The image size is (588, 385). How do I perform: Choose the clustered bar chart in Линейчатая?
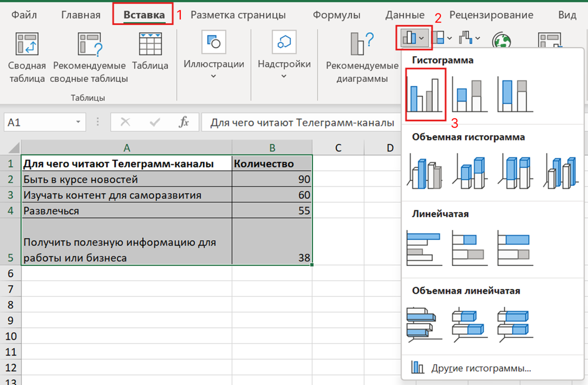[424, 249]
